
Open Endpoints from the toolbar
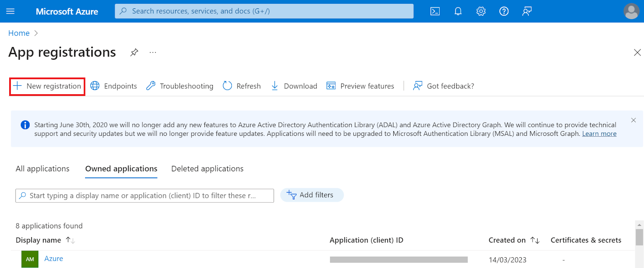(114, 86)
